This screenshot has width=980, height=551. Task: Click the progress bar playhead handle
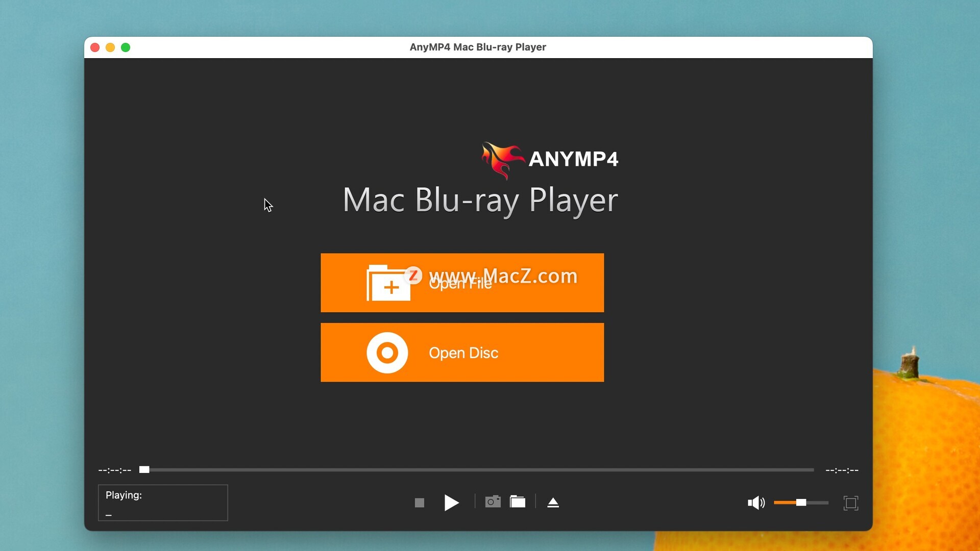point(144,469)
